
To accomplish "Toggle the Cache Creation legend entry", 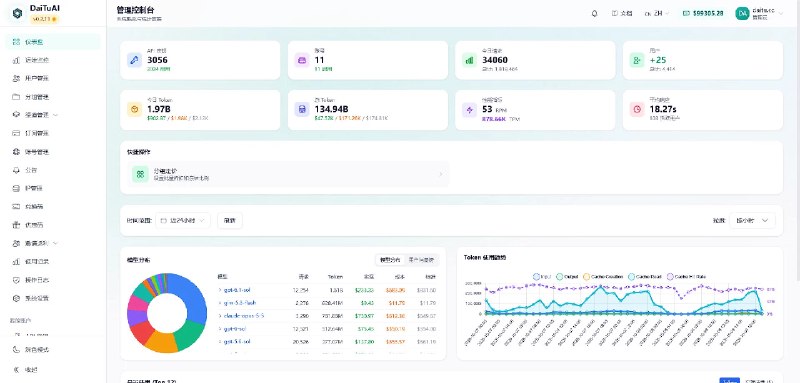I will 603,276.
